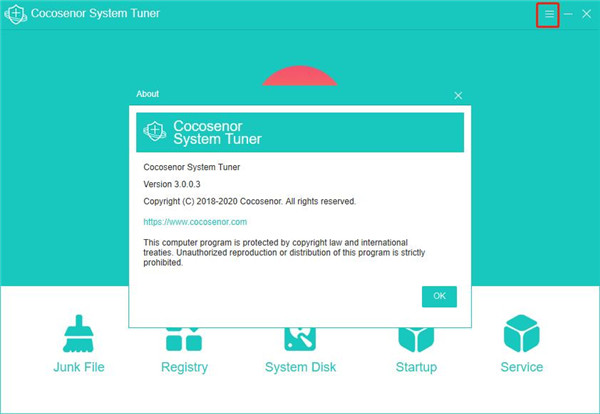Screen dimensions: 600x414
Task: Select the System Disk label
Action: click(x=300, y=367)
